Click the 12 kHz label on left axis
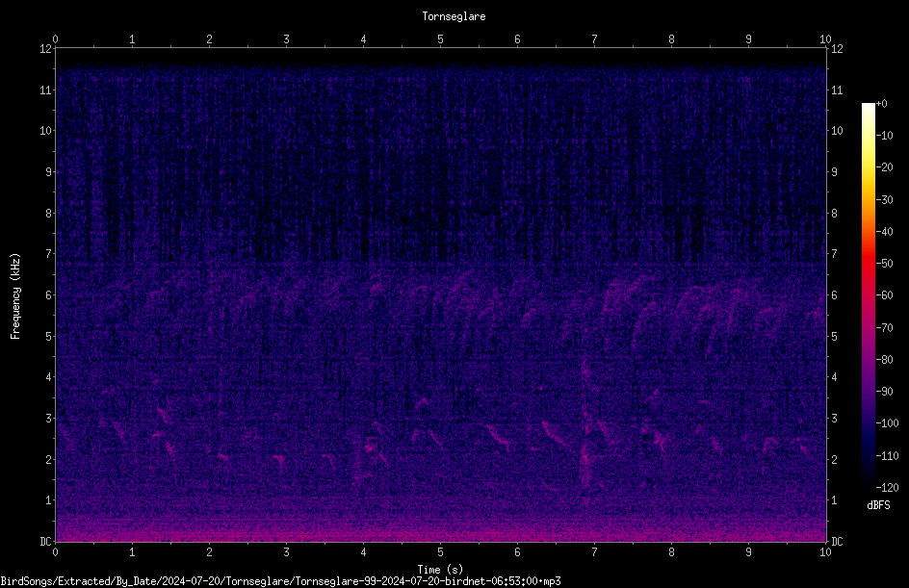Screen dimensions: 909x588 click(x=45, y=49)
